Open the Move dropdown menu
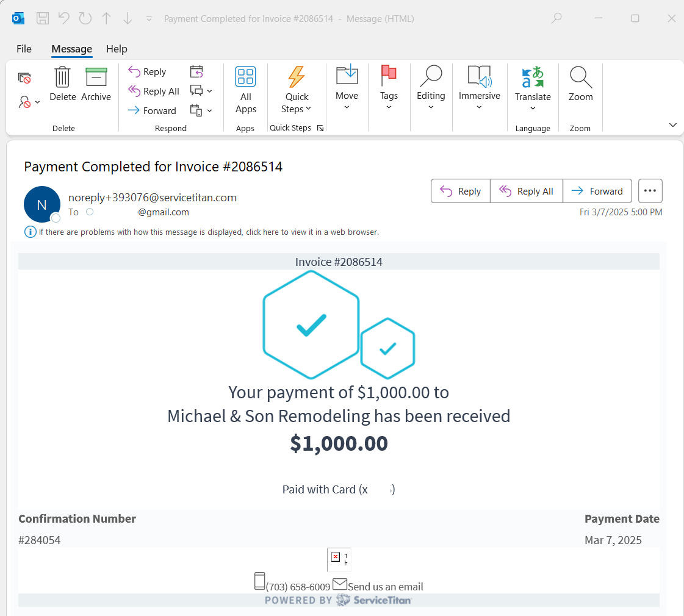 pyautogui.click(x=347, y=101)
